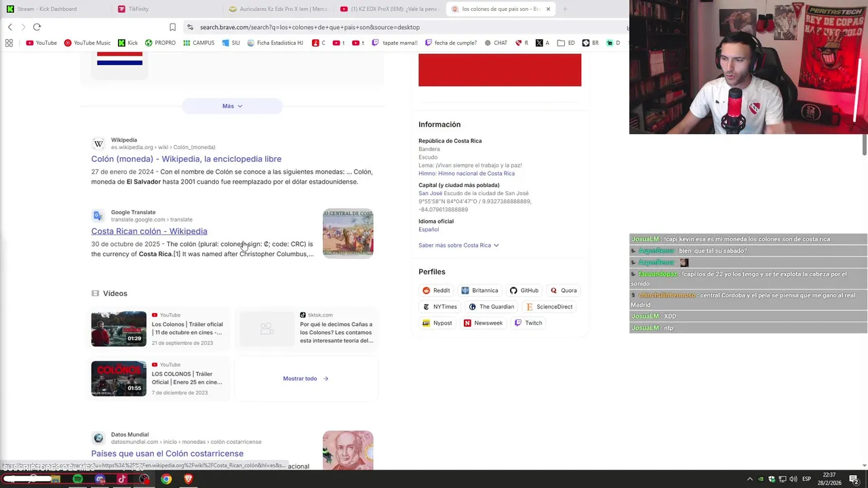Open a new browser tab
868x488 pixels.
click(x=565, y=9)
